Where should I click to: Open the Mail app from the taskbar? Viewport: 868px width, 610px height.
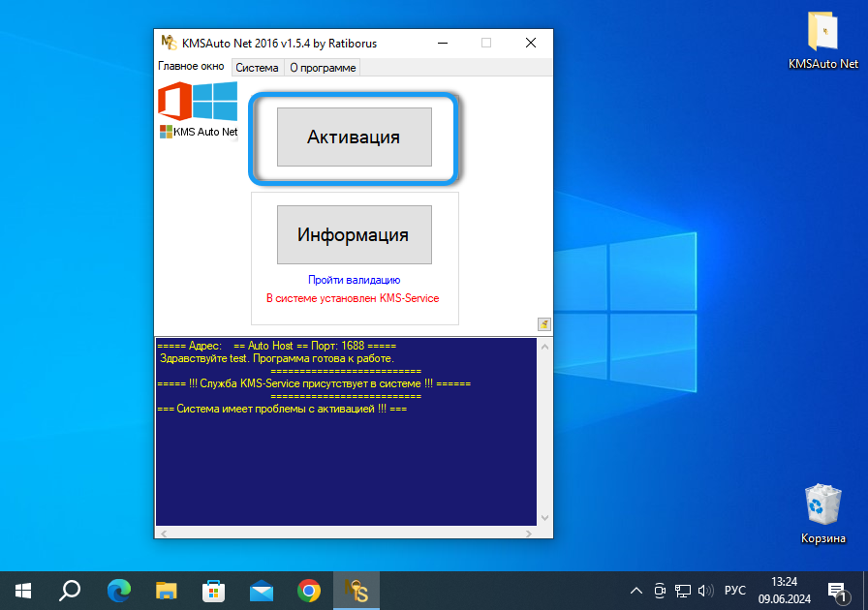pyautogui.click(x=262, y=591)
